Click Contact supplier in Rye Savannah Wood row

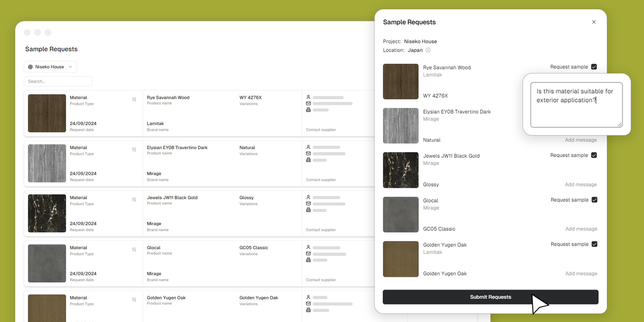pyautogui.click(x=321, y=130)
